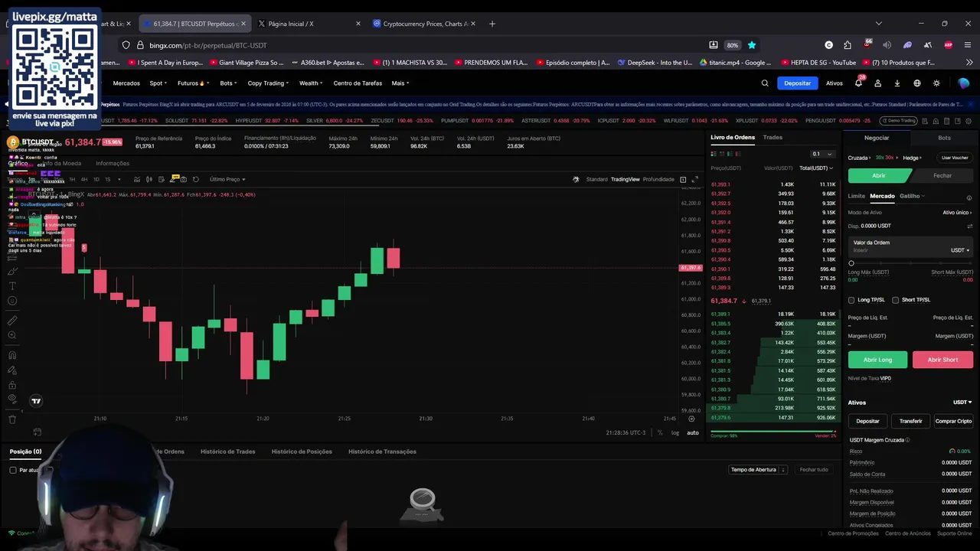Open Último Preço dropdown
The image size is (980, 551).
tap(227, 179)
